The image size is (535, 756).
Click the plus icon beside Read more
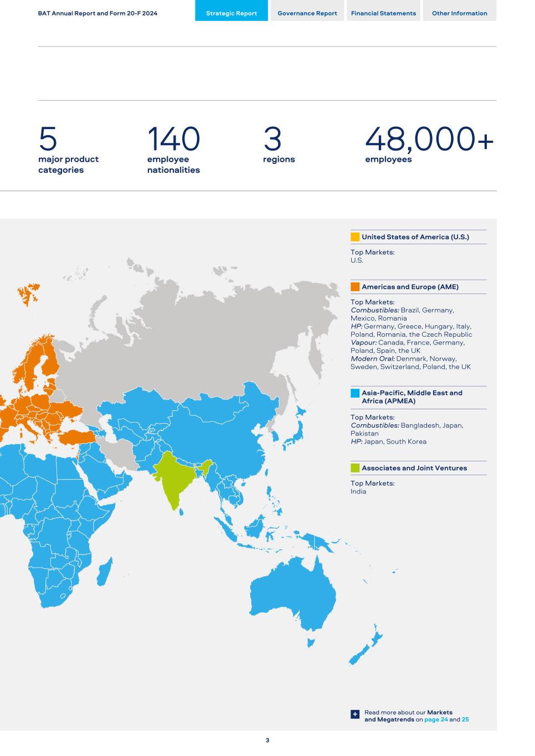[x=355, y=714]
